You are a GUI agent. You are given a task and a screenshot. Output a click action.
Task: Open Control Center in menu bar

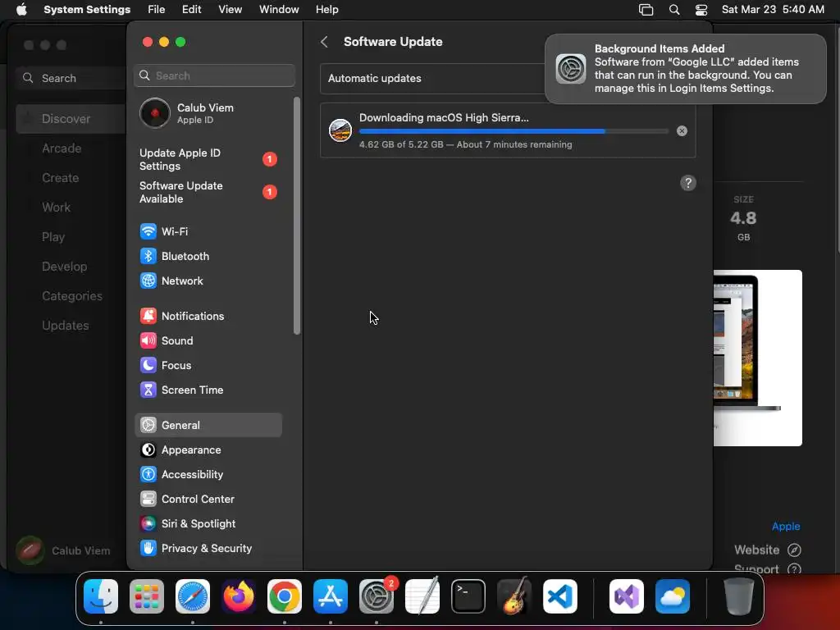[701, 10]
